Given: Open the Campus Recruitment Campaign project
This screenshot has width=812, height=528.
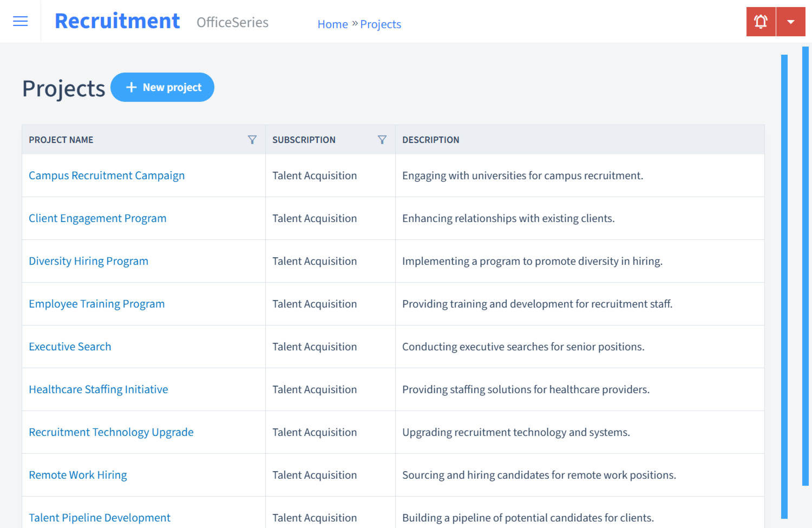Looking at the screenshot, I should tap(107, 175).
